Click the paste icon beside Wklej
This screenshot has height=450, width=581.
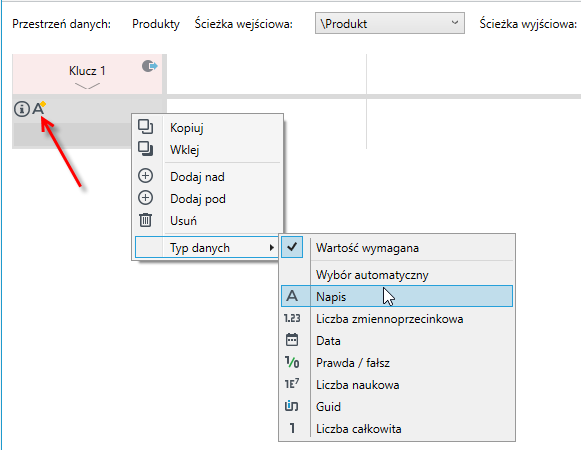coord(146,149)
